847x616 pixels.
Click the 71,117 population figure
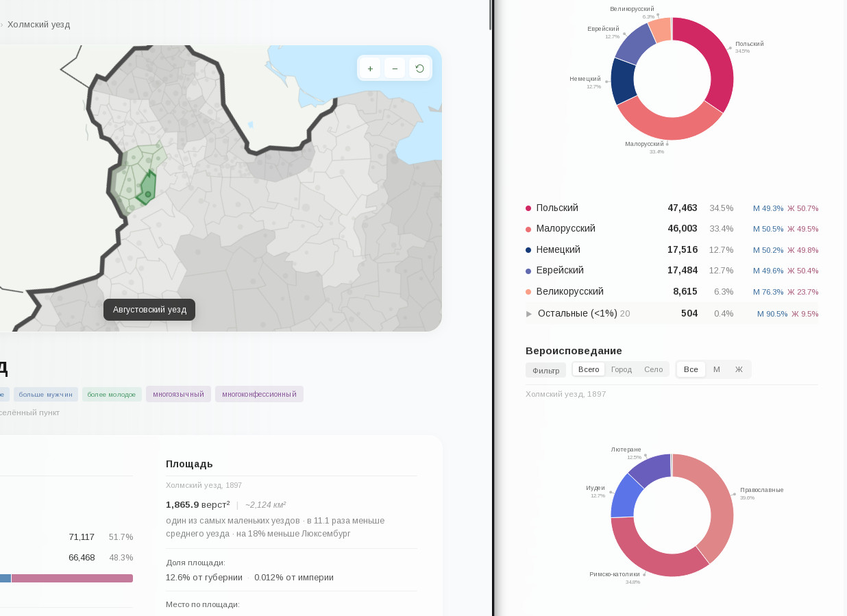82,537
